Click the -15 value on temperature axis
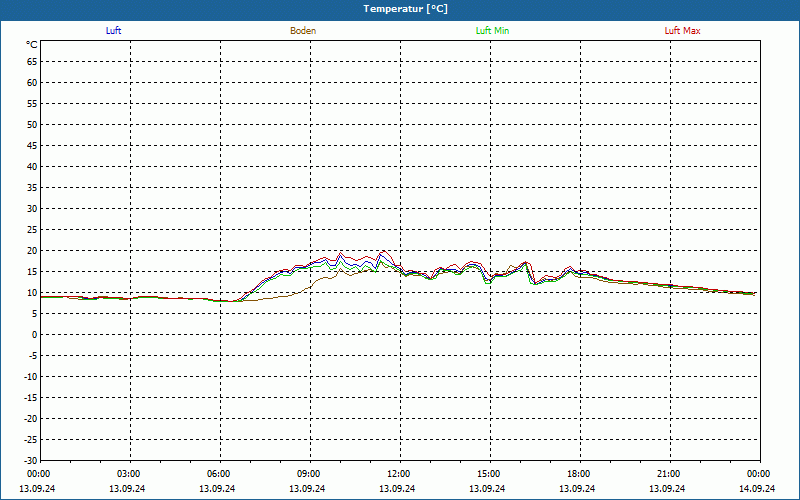800x500 pixels. coord(31,397)
